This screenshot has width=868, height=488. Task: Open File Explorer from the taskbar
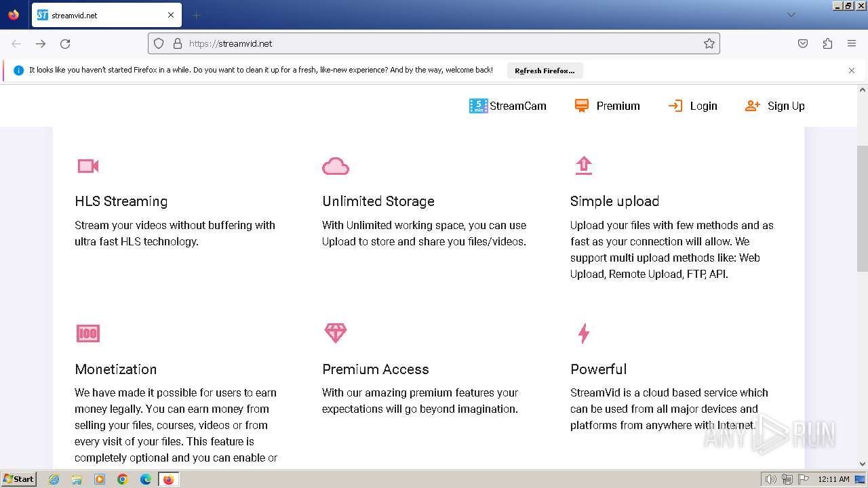[x=77, y=479]
